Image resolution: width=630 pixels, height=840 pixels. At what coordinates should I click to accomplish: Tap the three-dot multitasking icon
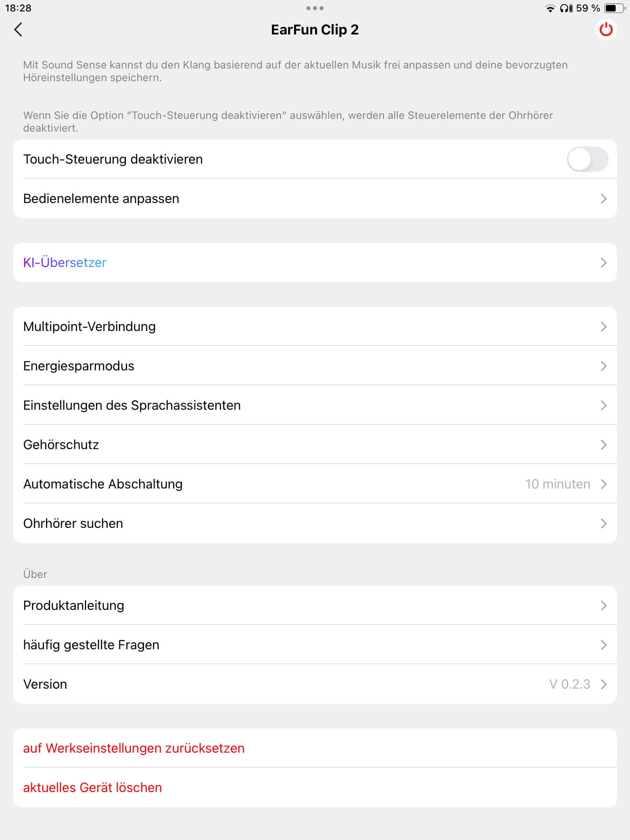pyautogui.click(x=315, y=8)
